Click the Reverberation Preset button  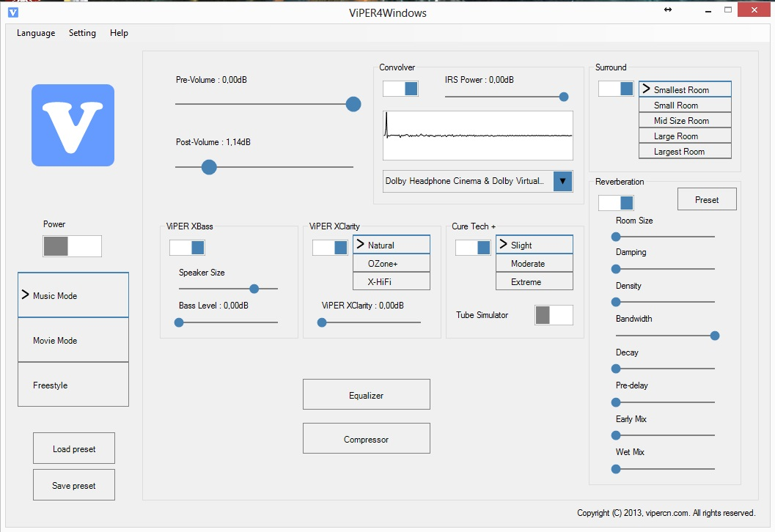[707, 199]
